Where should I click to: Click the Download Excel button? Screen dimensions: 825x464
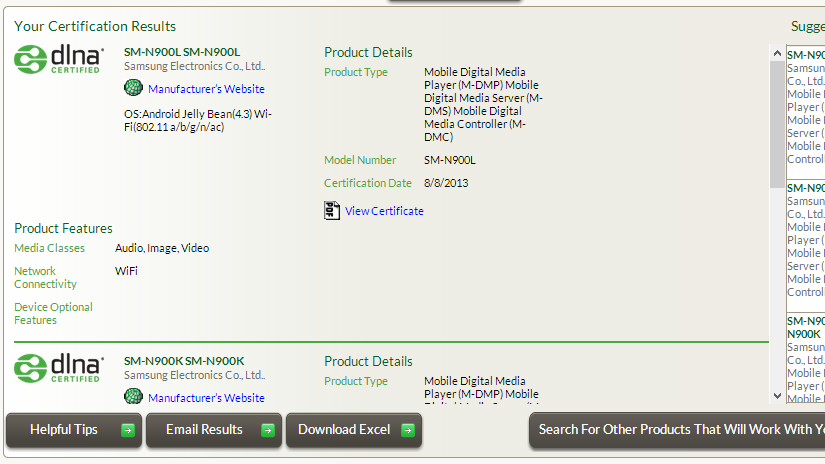[x=354, y=430]
